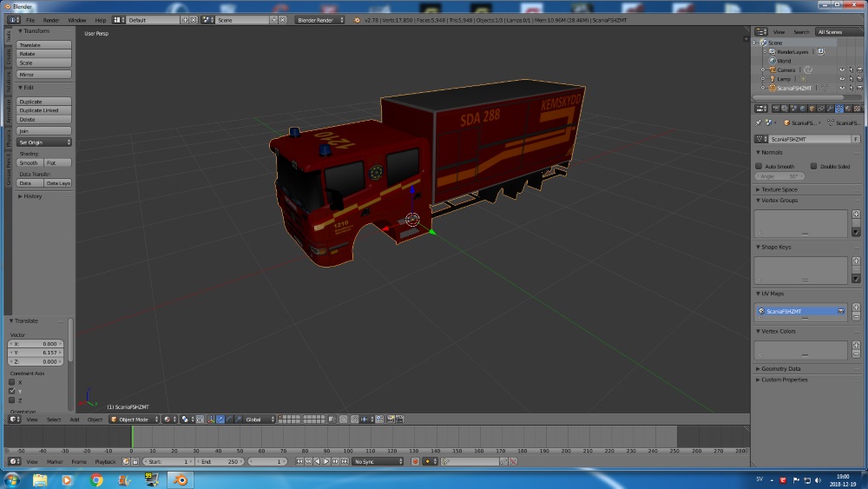
Task: Enable the Double Sided checkbox
Action: pos(814,166)
